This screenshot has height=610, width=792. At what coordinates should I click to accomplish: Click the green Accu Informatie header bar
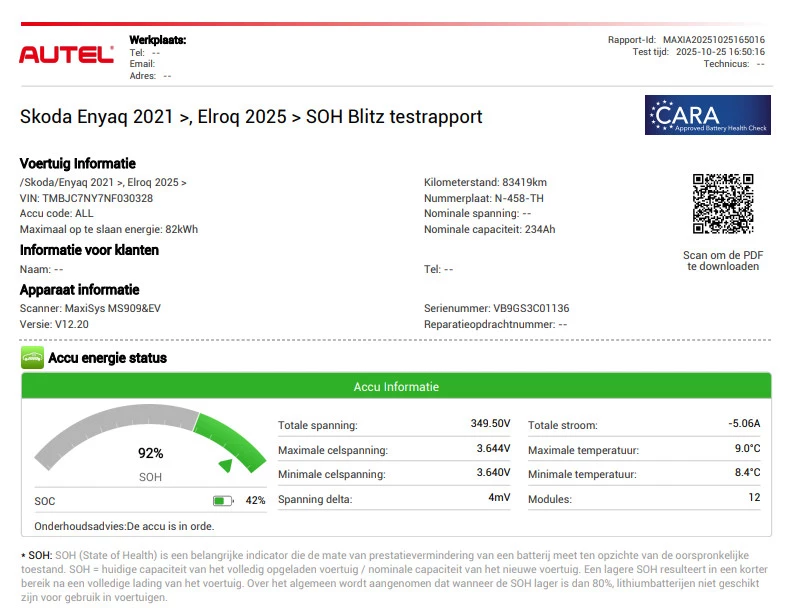tap(396, 386)
